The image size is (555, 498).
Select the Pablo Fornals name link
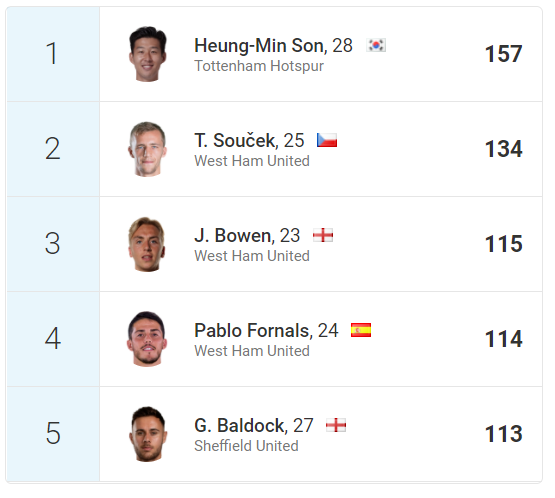253,330
